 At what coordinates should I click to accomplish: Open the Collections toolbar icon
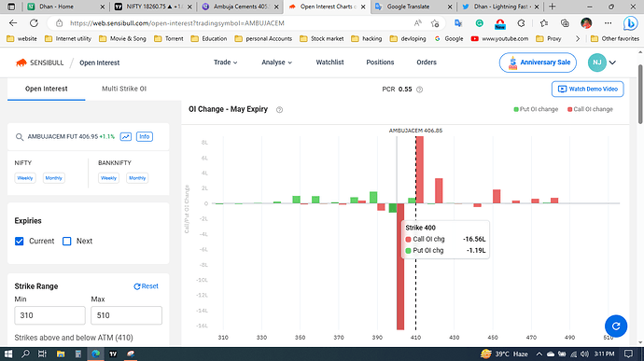565,23
